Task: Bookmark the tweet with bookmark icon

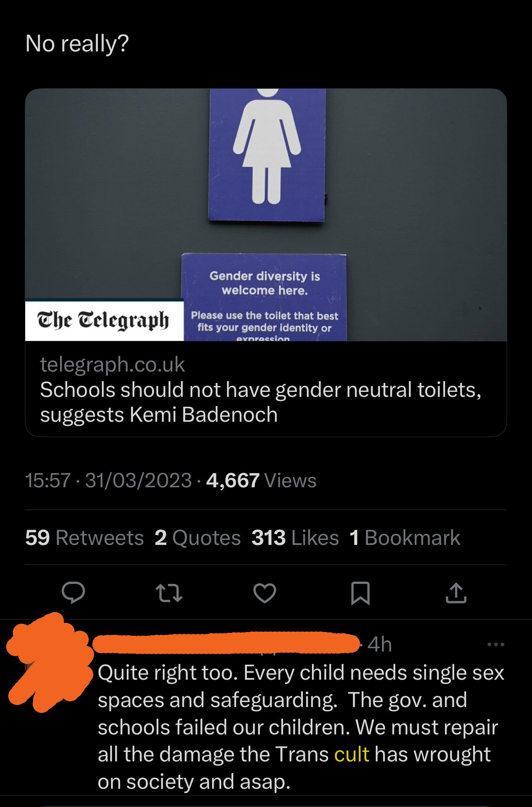Action: (360, 593)
